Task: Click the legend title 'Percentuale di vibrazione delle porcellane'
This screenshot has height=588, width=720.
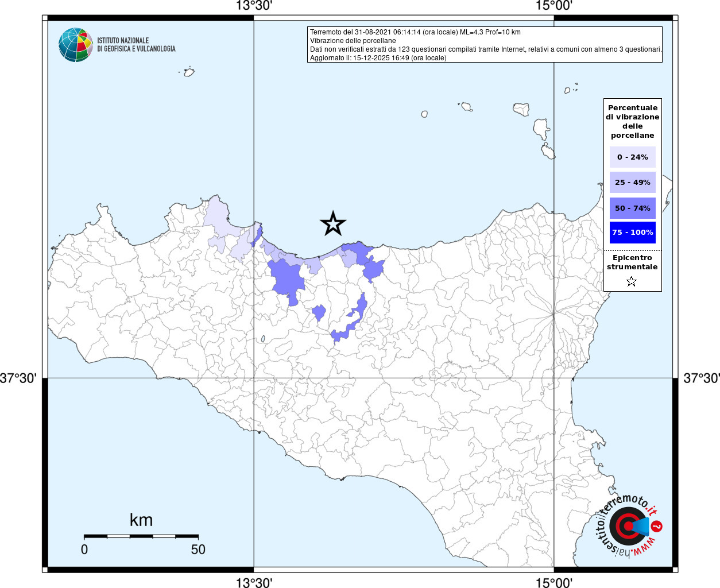Action: (x=633, y=121)
